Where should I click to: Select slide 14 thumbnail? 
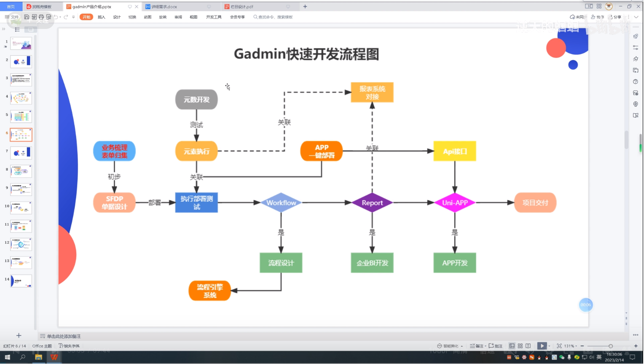click(21, 281)
